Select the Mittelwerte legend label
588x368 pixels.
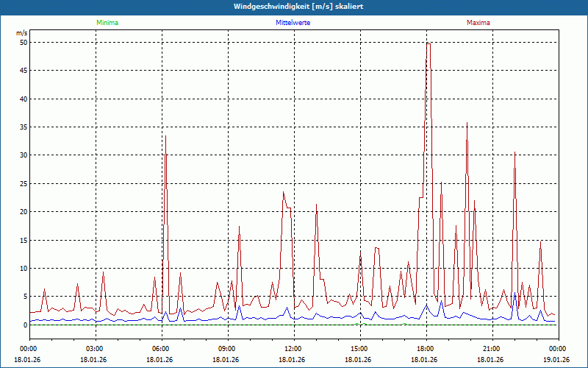pos(293,23)
